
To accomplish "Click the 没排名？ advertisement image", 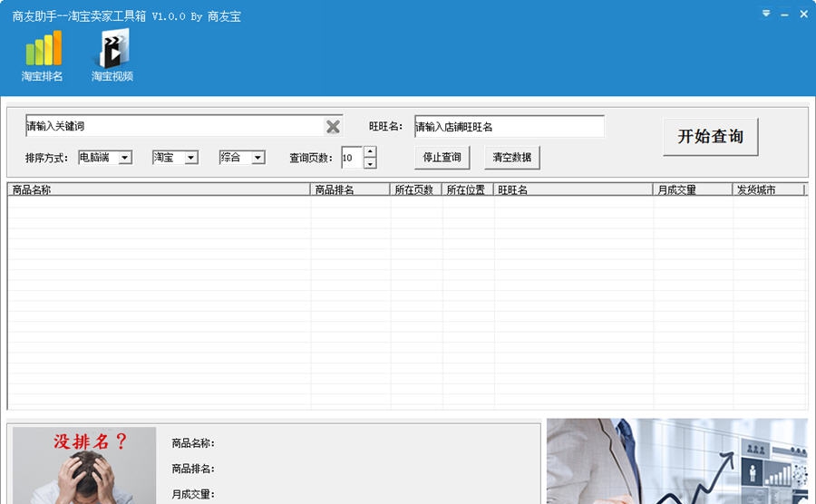I will (x=84, y=466).
